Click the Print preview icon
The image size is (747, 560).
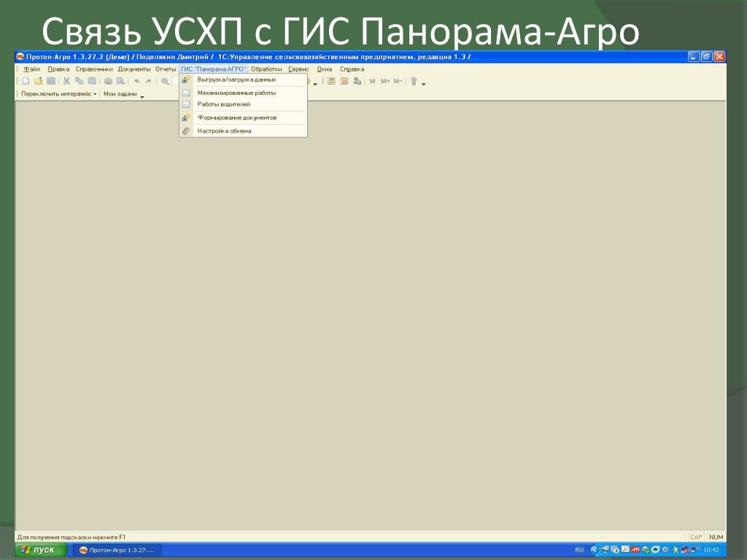pyautogui.click(x=120, y=82)
